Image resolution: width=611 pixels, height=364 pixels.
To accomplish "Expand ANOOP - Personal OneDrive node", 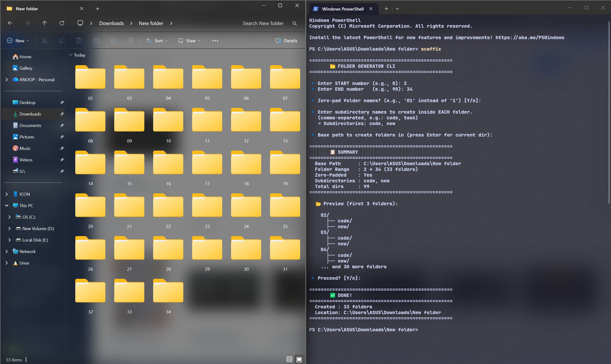I will click(x=7, y=79).
